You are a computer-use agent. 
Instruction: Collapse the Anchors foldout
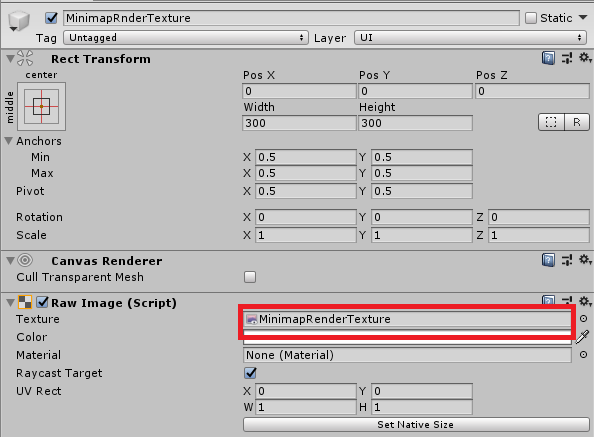[9, 141]
